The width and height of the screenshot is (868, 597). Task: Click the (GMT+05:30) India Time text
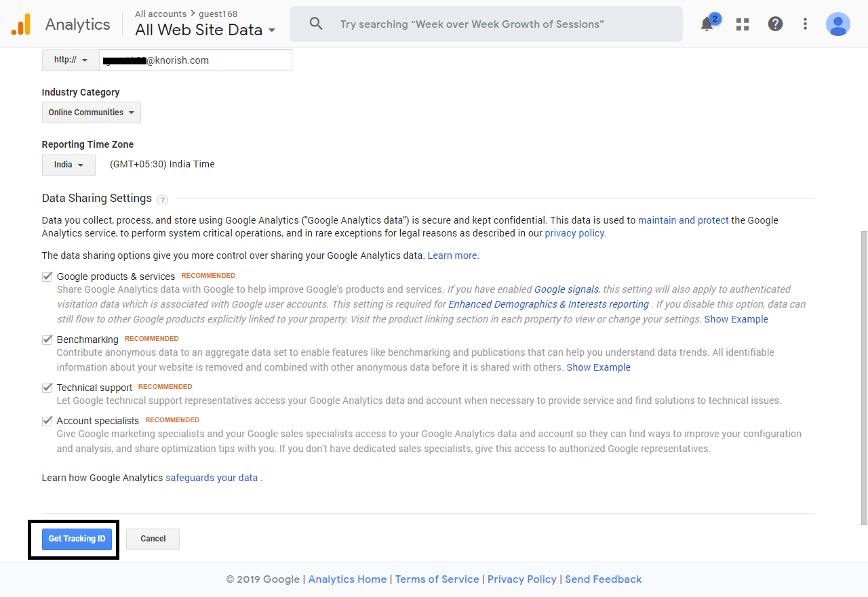[162, 164]
